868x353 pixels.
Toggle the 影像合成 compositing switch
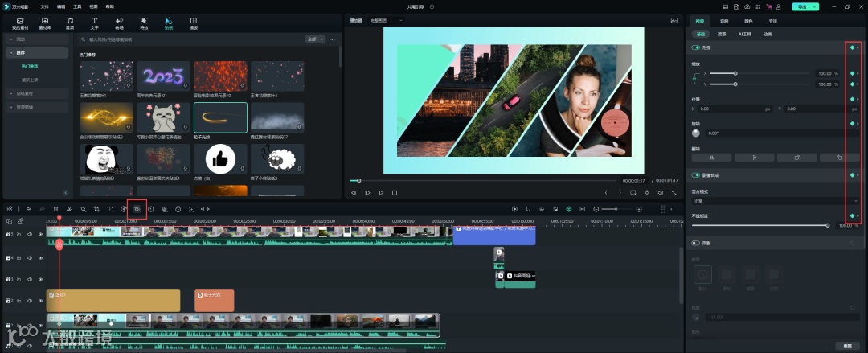[696, 175]
